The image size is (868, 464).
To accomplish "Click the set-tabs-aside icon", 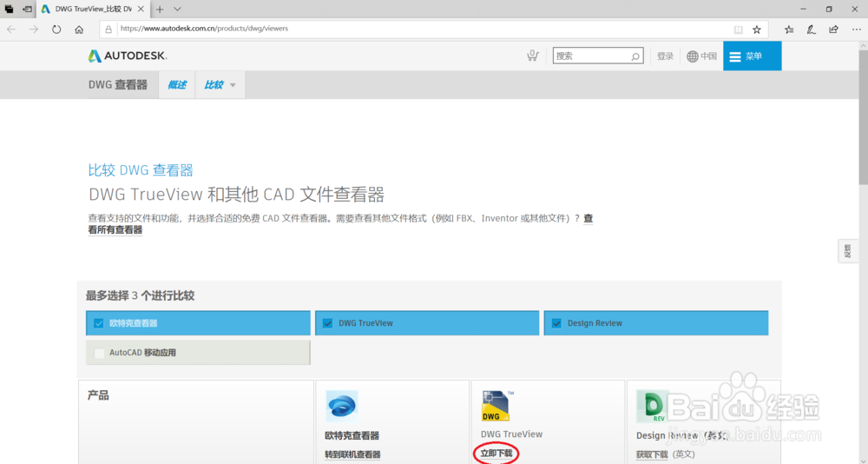I will coord(27,10).
